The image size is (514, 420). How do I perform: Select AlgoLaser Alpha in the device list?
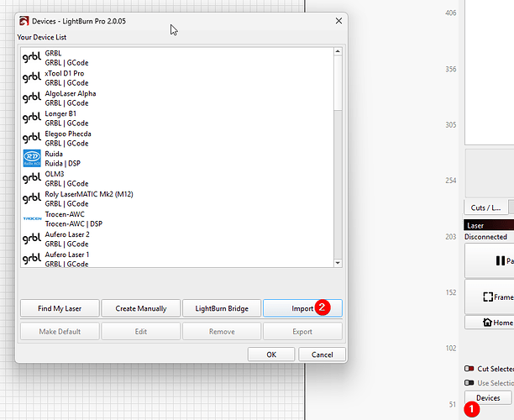(x=70, y=93)
